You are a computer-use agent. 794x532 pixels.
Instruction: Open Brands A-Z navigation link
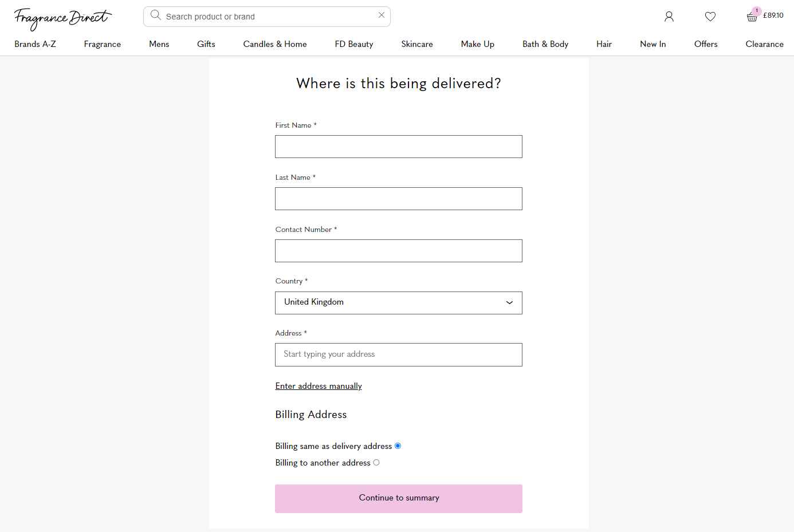(x=35, y=44)
